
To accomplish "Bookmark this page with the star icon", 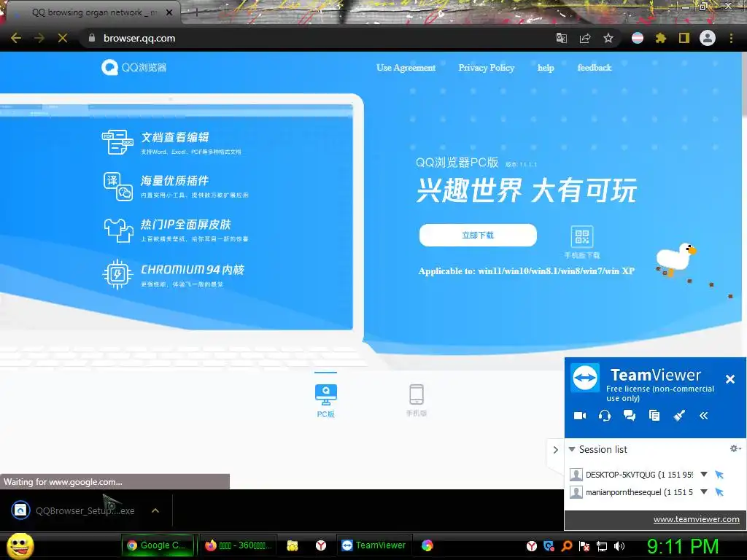I will [x=608, y=38].
